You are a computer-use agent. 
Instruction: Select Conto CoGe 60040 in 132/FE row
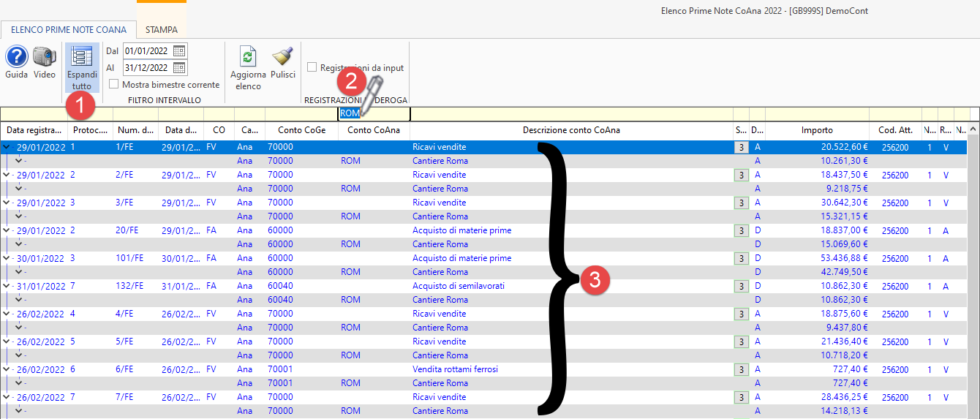tap(281, 286)
